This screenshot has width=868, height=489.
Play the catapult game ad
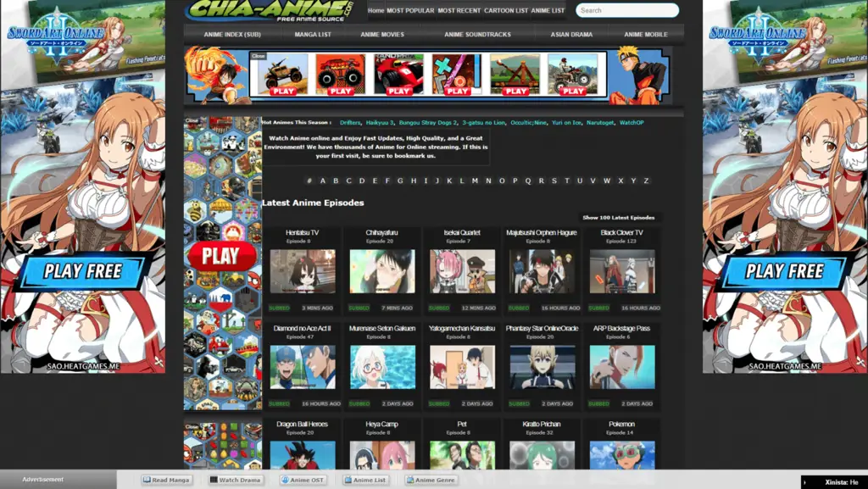pos(515,75)
